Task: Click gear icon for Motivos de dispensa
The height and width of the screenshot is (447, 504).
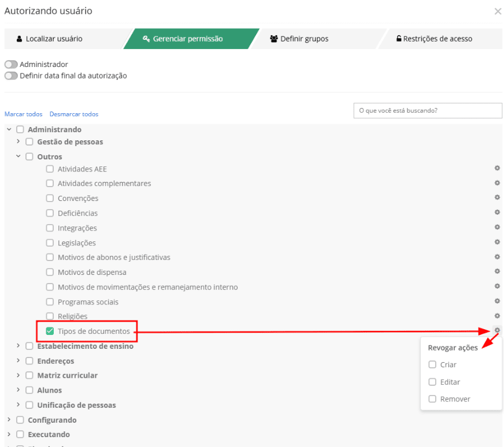Action: pyautogui.click(x=497, y=271)
